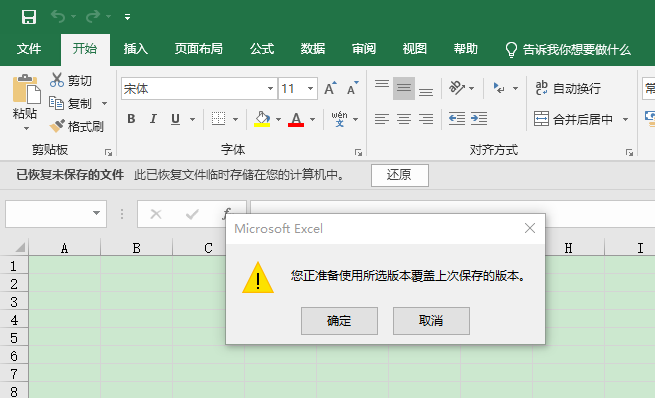Switch to the 审阅 ribbon tab

364,49
